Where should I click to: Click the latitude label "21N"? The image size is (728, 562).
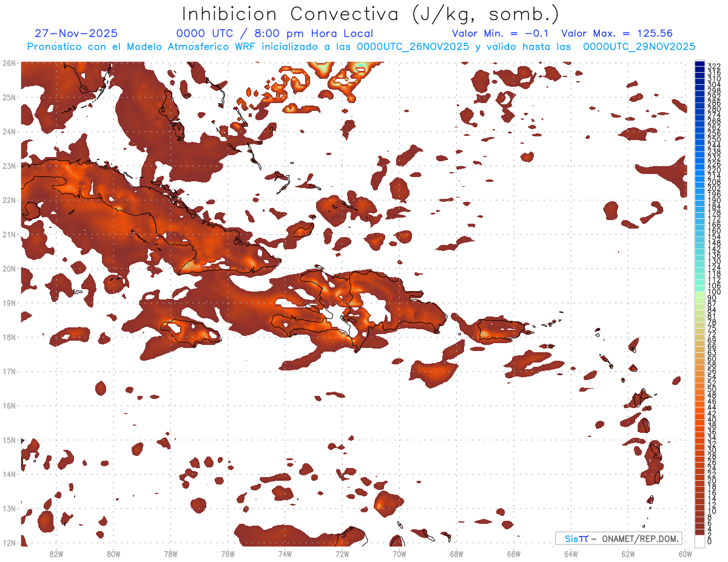pos(8,234)
